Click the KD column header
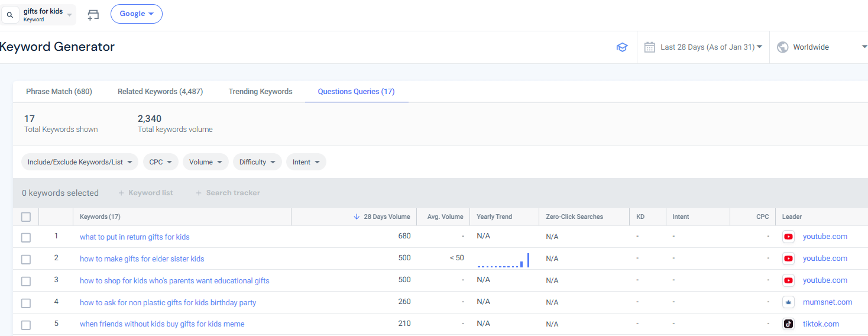868x336 pixels. [640, 217]
